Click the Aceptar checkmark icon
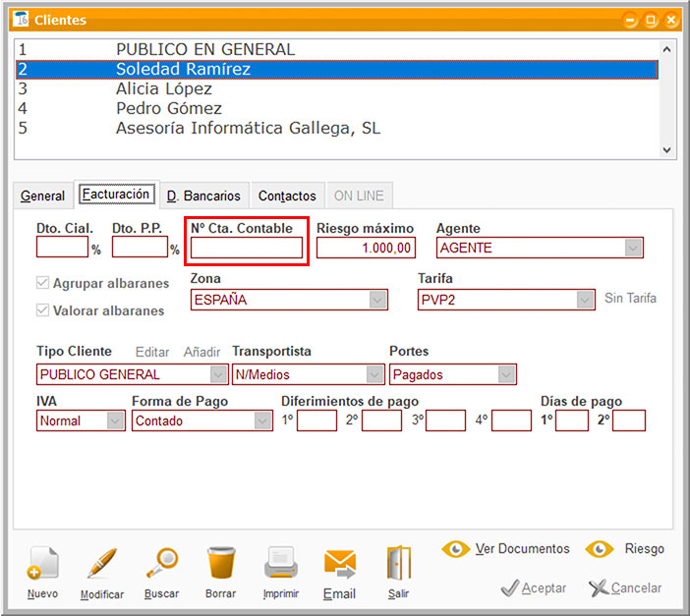Viewport: 690px width, 616px height. coord(510,588)
